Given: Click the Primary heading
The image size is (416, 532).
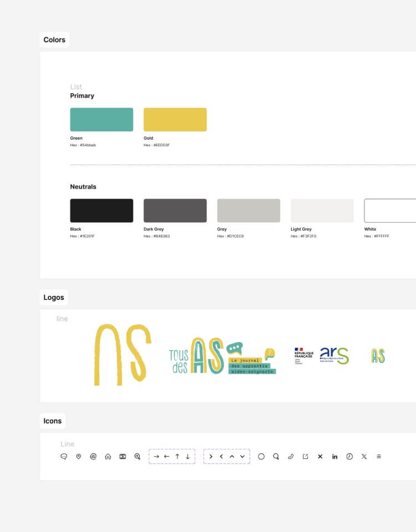Looking at the screenshot, I should click(82, 96).
